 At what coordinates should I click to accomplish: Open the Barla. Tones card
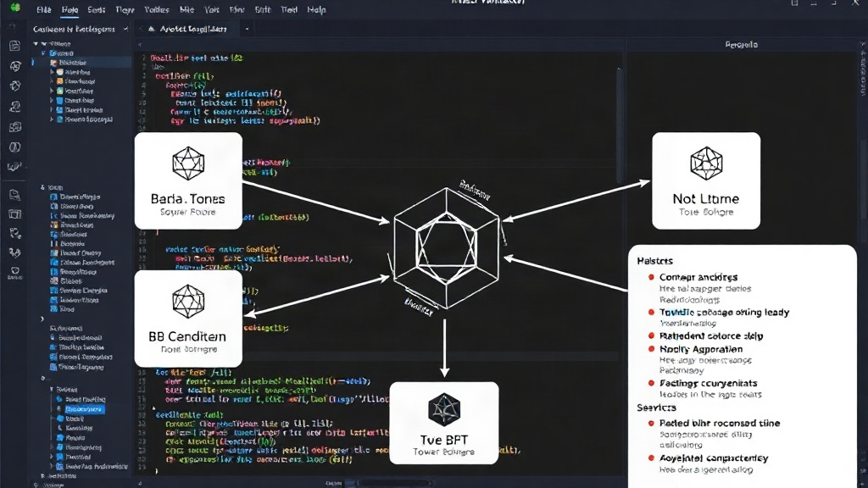tap(188, 181)
